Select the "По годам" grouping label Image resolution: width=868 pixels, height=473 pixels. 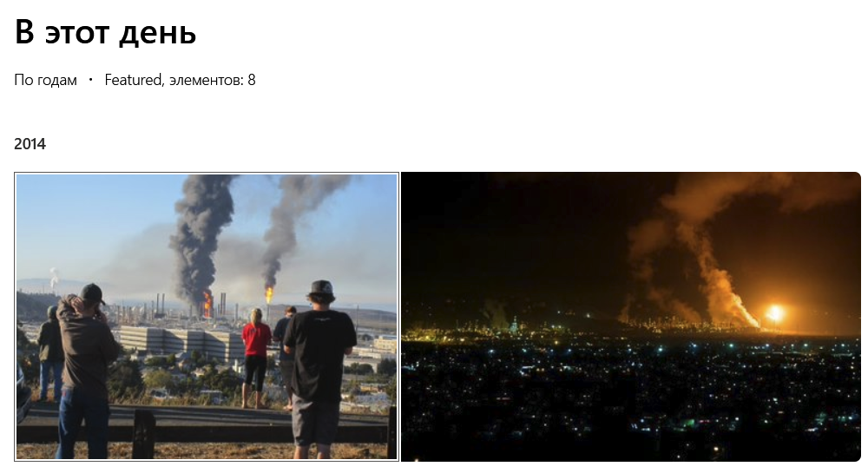pos(45,80)
